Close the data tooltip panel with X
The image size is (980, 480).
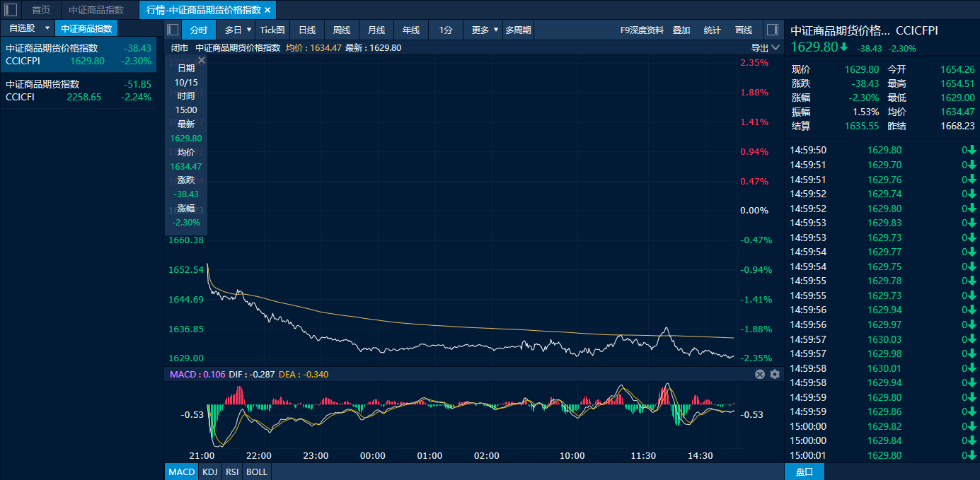[x=202, y=60]
